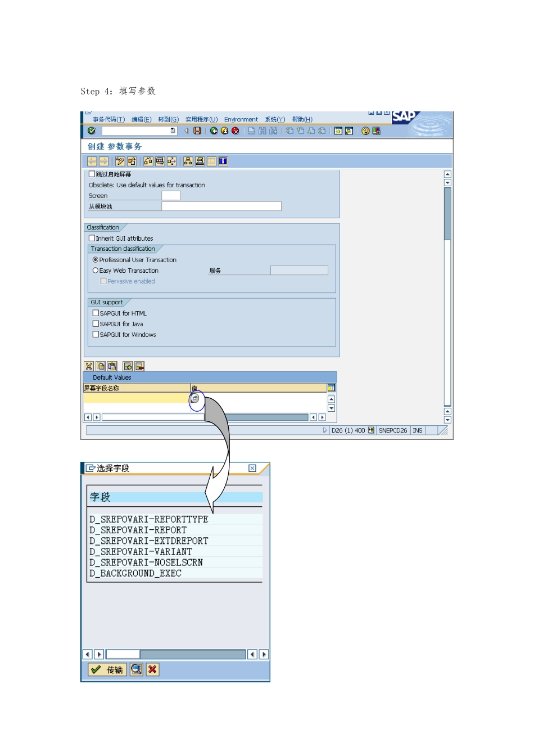Click the search help icon in the value cell
This screenshot has height=756, width=534.
pos(195,398)
